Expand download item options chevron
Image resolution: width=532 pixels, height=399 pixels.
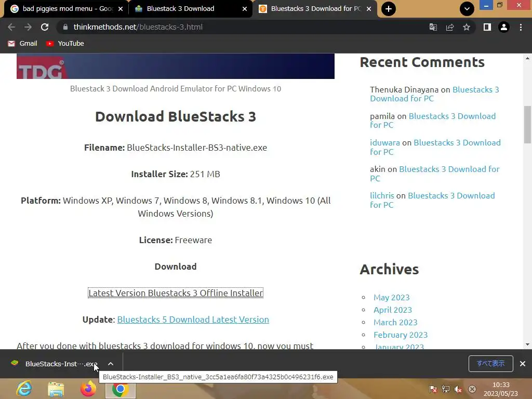pyautogui.click(x=111, y=364)
